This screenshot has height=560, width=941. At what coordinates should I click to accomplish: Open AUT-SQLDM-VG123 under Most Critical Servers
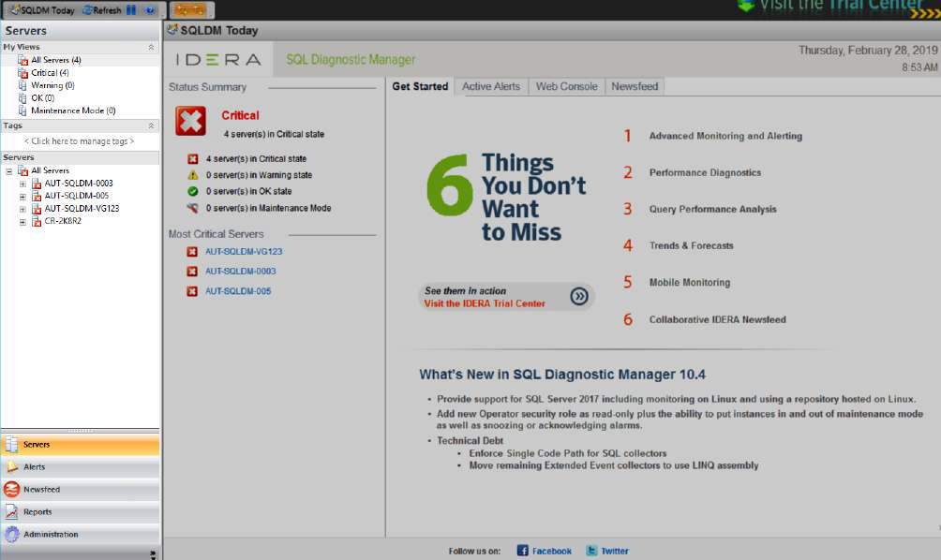244,251
